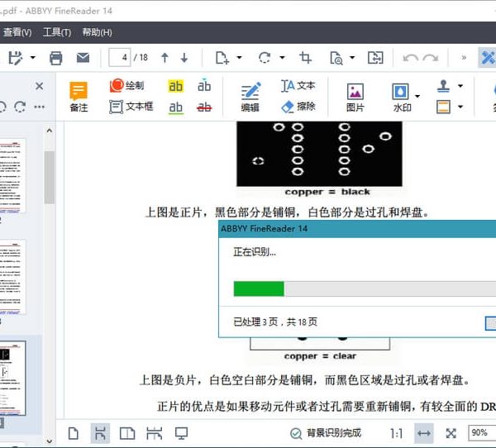Select the crop page tool
The image size is (496, 448).
[x=306, y=58]
